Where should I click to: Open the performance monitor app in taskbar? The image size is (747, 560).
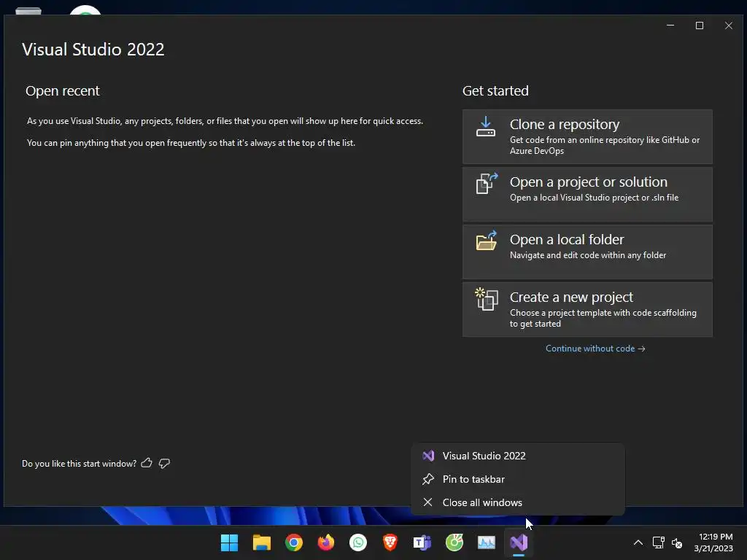487,542
